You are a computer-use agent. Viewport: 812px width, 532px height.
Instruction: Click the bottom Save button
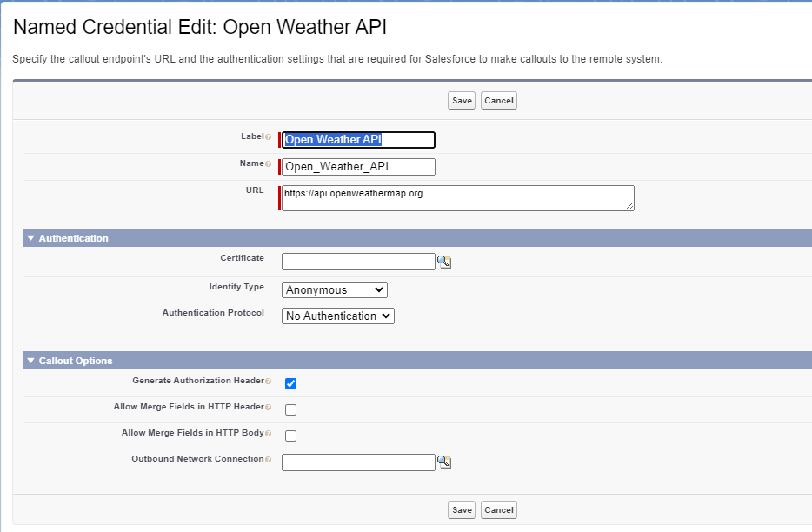[x=462, y=509]
